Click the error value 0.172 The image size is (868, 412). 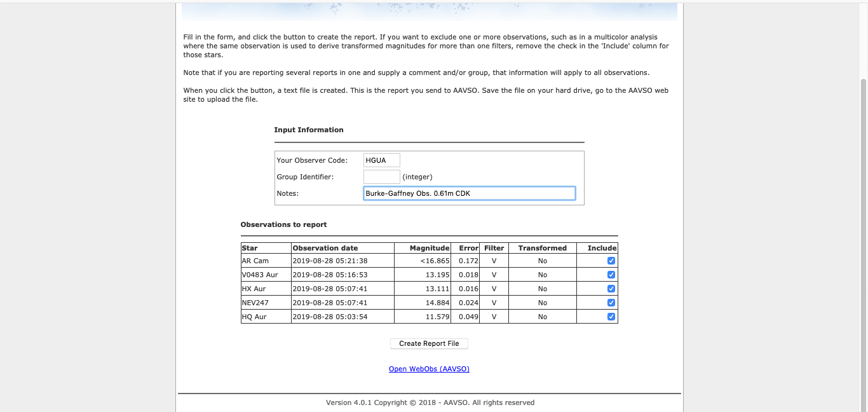(x=469, y=261)
